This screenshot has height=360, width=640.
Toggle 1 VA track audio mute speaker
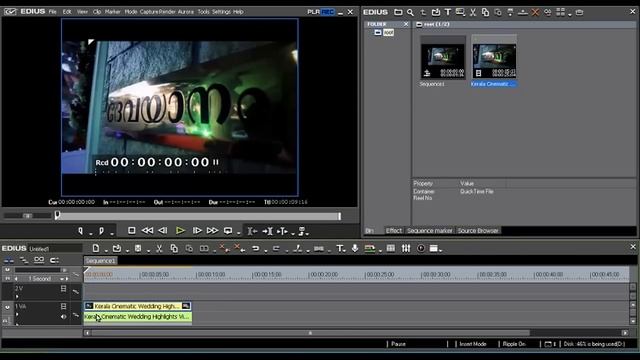coord(63,316)
